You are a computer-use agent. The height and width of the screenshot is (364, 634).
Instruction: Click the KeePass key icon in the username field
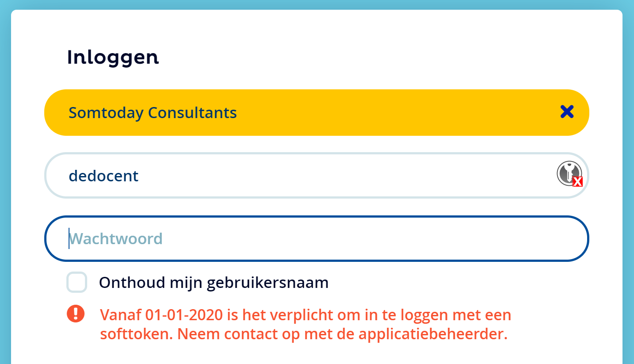point(569,173)
